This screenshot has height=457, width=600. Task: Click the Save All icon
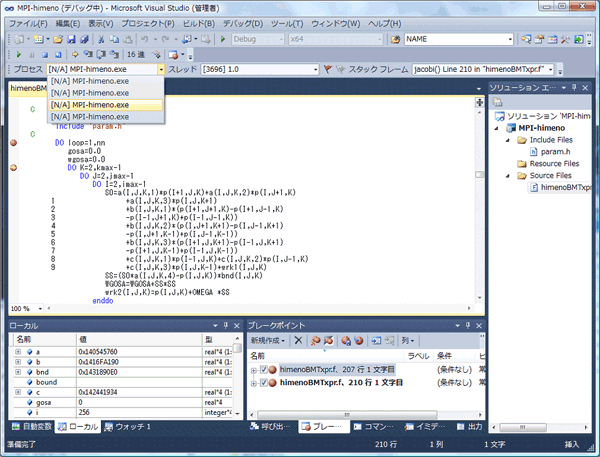click(x=84, y=39)
